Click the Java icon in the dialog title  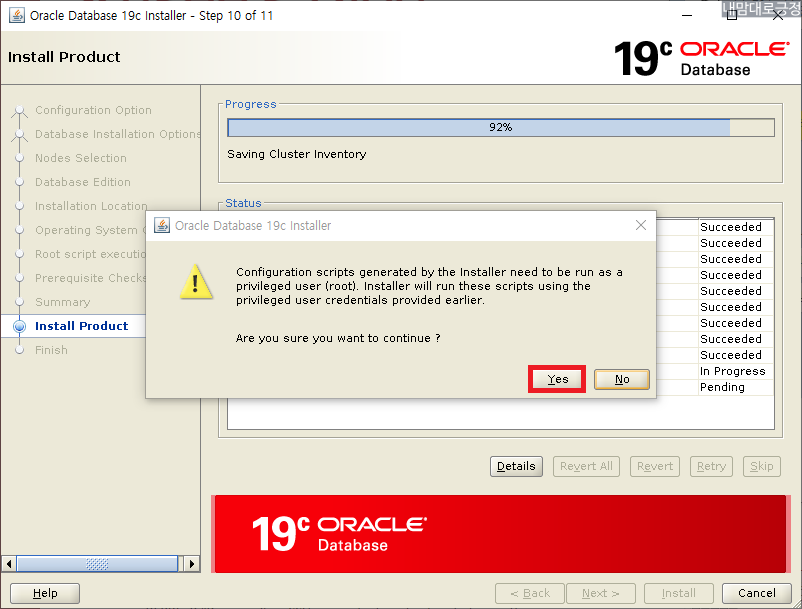coord(162,225)
